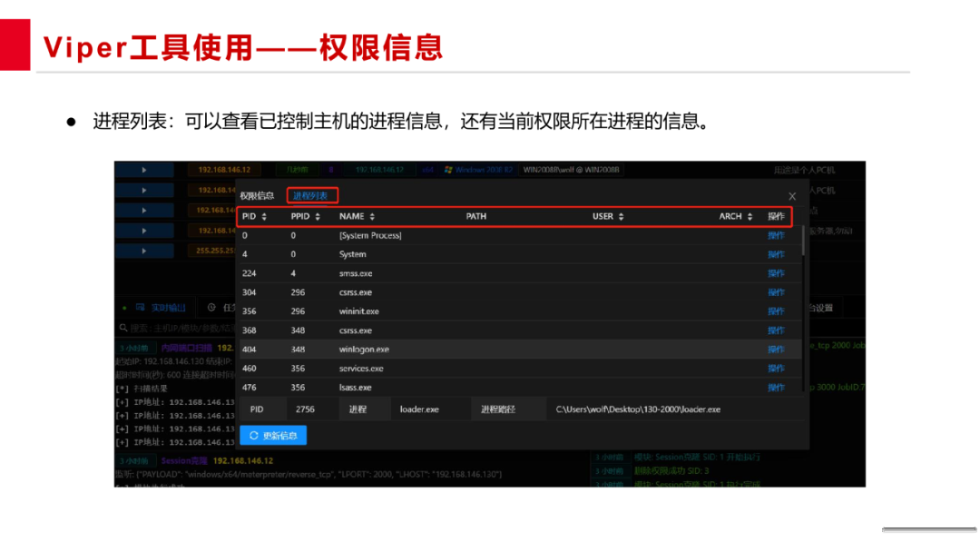Close the 权限信息 dialog with X

[x=792, y=196]
